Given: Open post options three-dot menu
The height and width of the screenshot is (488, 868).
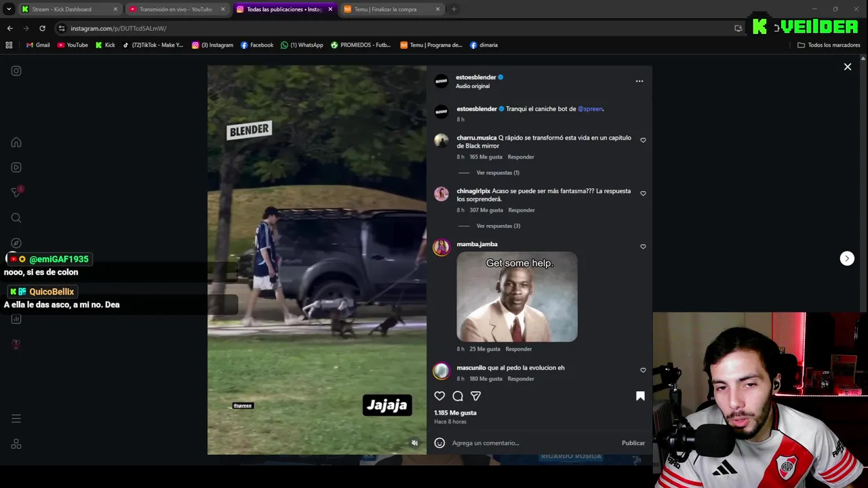Looking at the screenshot, I should coord(639,81).
